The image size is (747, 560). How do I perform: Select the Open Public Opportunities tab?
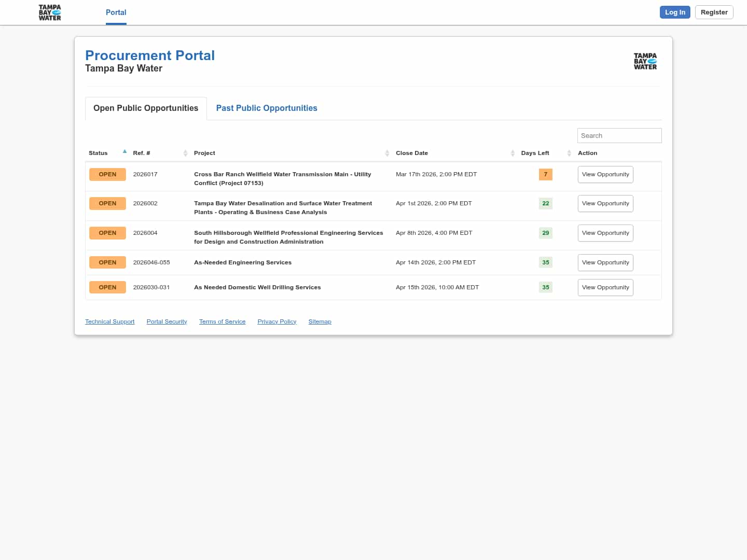146,108
